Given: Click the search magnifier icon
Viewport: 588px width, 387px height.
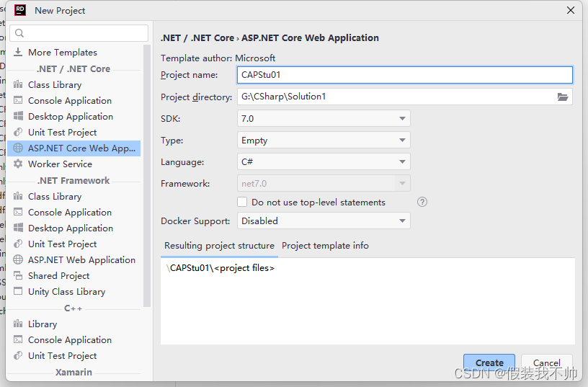Looking at the screenshot, I should (x=19, y=33).
